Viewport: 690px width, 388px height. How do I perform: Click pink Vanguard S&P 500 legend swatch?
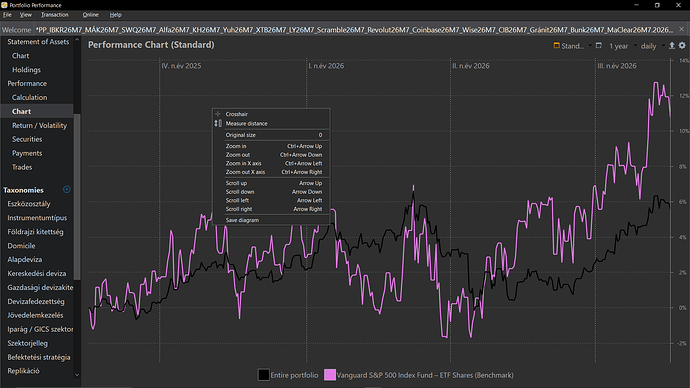330,375
